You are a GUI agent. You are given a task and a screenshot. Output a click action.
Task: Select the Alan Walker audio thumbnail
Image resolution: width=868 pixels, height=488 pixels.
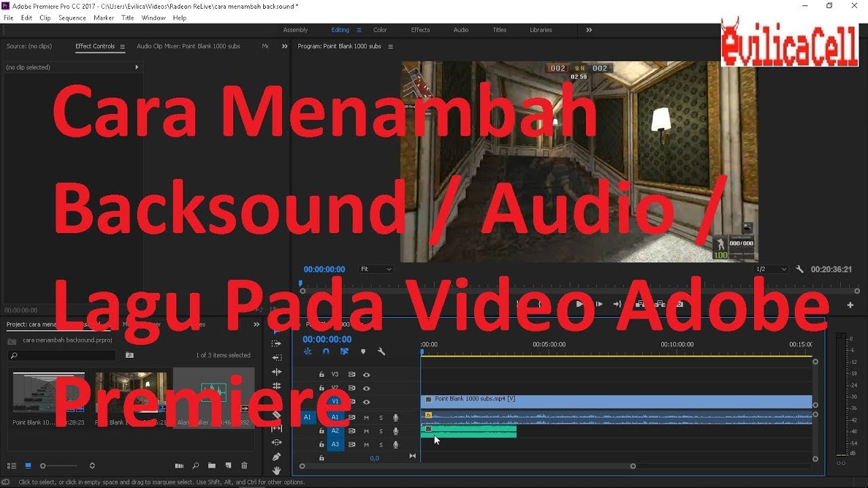coord(214,397)
